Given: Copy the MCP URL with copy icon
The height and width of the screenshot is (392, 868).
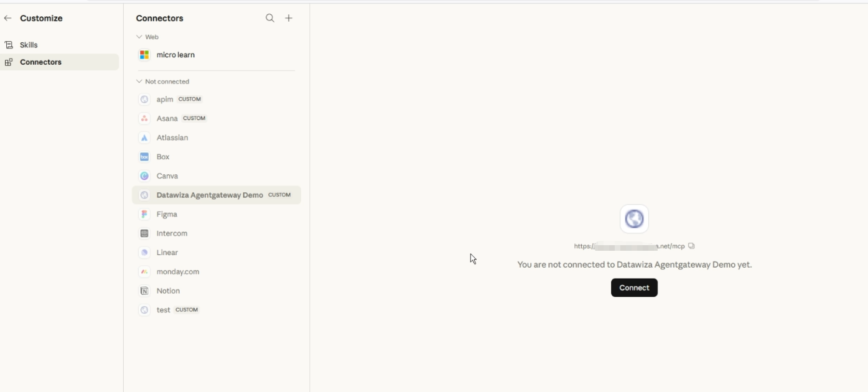Looking at the screenshot, I should 691,246.
